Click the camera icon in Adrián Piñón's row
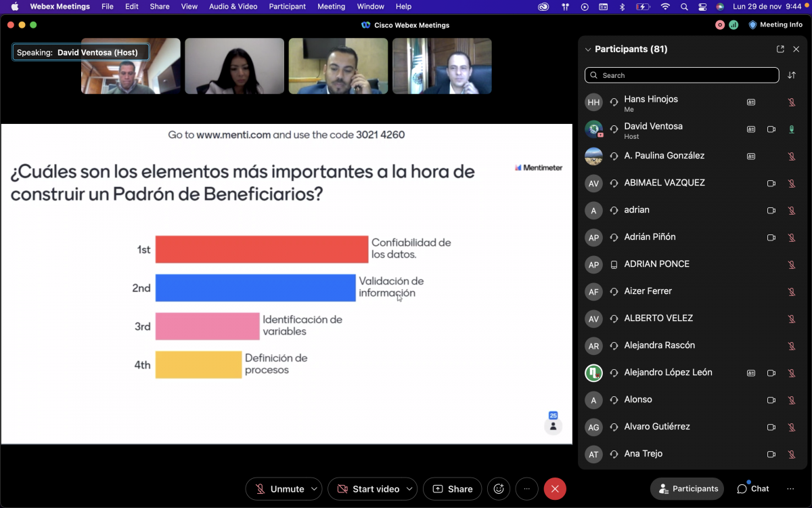The image size is (812, 508). (771, 238)
